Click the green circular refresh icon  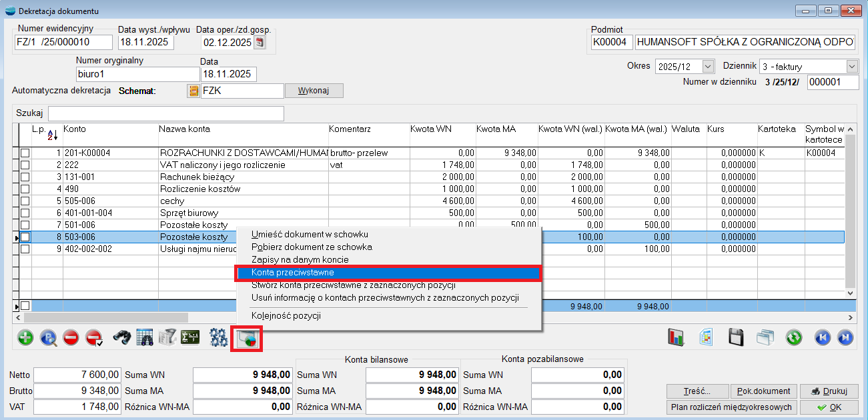click(793, 337)
